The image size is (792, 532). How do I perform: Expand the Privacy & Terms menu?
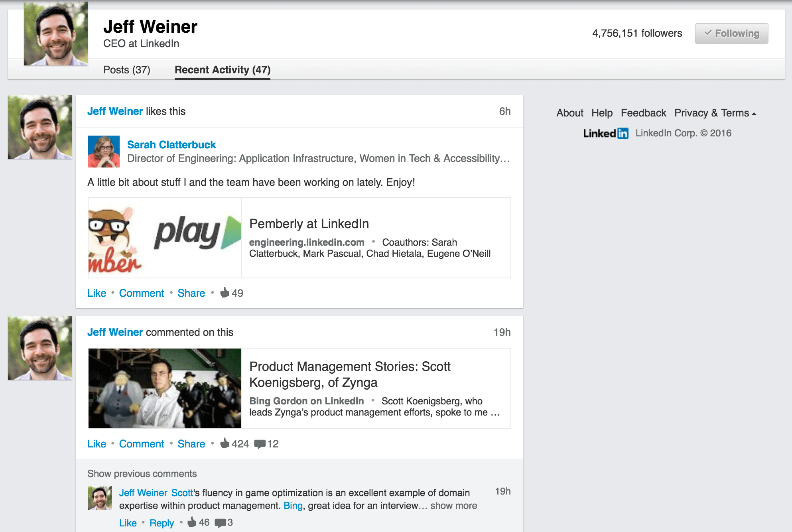[x=715, y=113]
